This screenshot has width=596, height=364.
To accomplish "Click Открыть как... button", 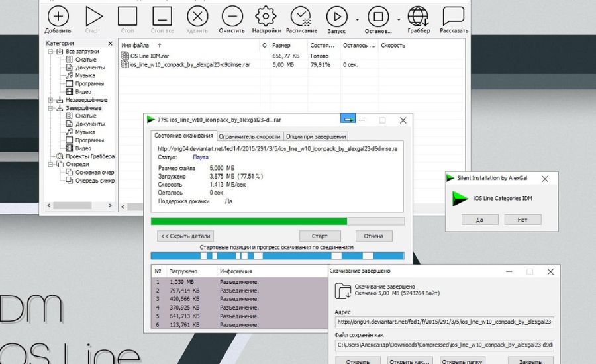I will coord(410,361).
